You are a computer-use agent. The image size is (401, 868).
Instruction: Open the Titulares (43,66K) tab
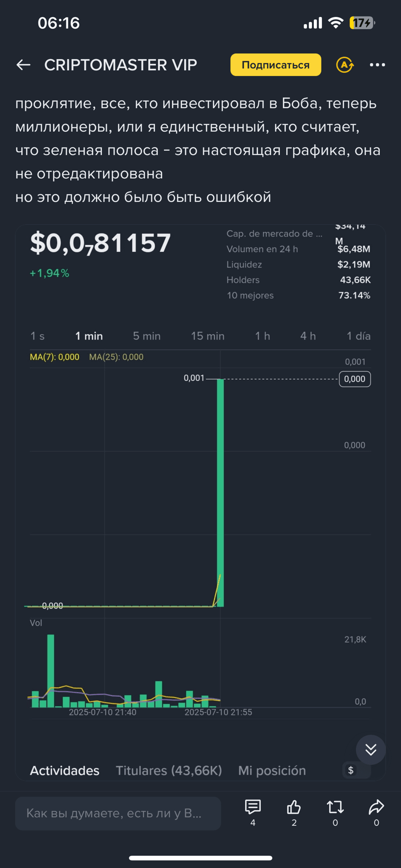(169, 771)
